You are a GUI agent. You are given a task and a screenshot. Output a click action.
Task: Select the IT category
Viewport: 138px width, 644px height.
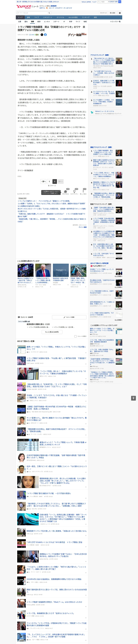tap(64, 21)
